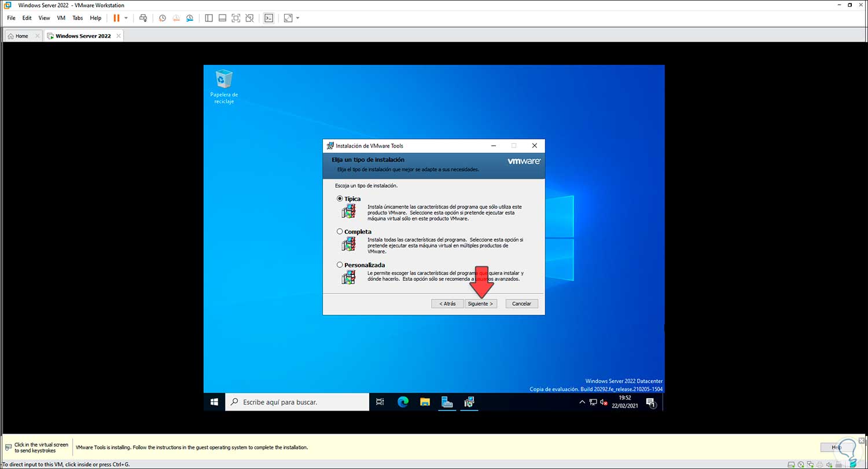Click the keyboard hint icon in message bar
The image size is (868, 469).
click(x=8, y=448)
